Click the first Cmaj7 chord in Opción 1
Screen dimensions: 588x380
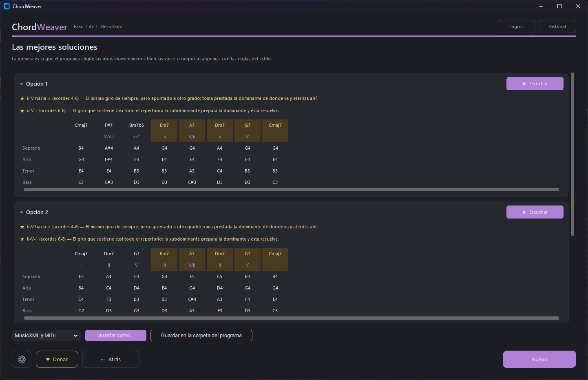81,125
